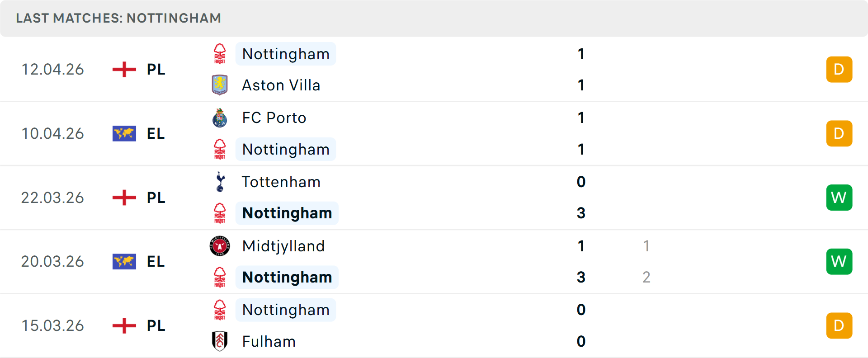This screenshot has width=868, height=358.
Task: Click draw badge for Aston Villa match
Action: [x=839, y=69]
